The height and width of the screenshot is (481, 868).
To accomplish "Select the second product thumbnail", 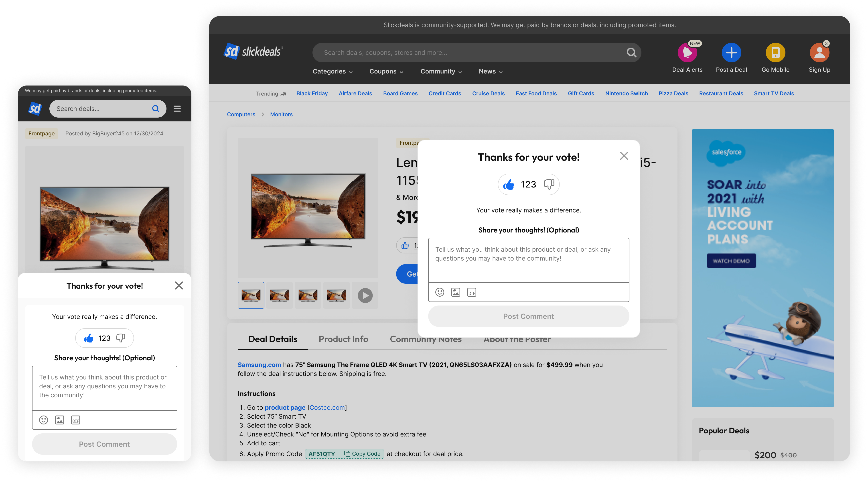I will pos(279,295).
